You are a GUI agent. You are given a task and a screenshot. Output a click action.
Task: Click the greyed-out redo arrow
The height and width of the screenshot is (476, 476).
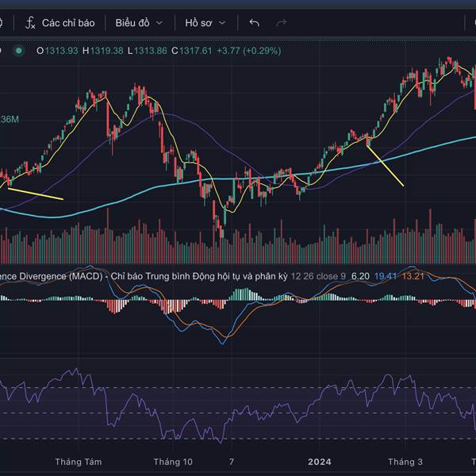coord(281,23)
